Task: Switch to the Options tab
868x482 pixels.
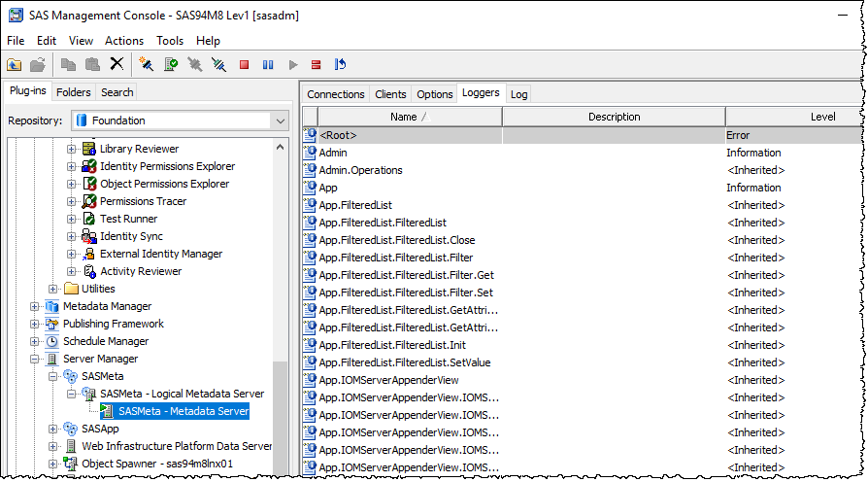Action: pyautogui.click(x=435, y=94)
